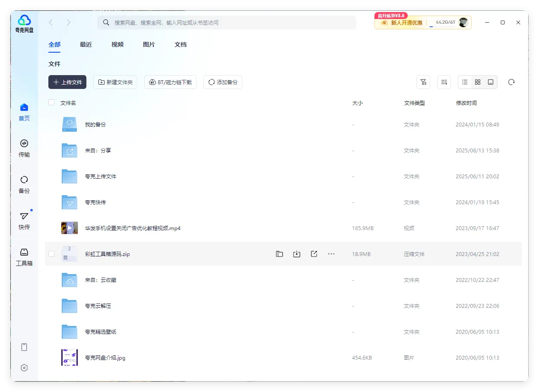Create a folder with 新建文件夹
This screenshot has height=392, width=539.
(115, 82)
